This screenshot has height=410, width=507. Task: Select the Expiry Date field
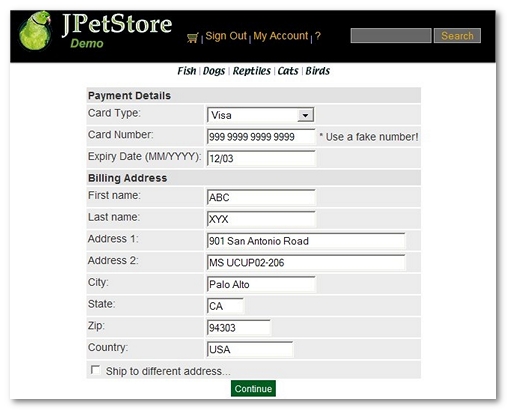[x=261, y=158]
